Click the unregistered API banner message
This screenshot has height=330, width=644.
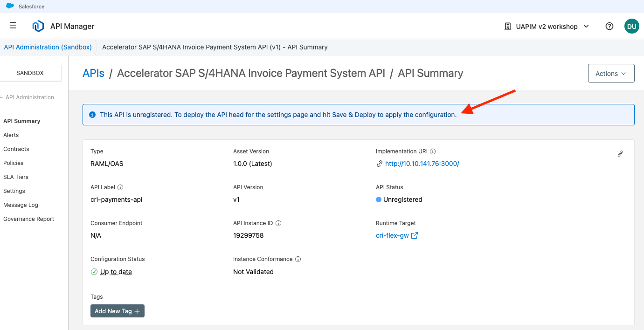[x=278, y=115]
